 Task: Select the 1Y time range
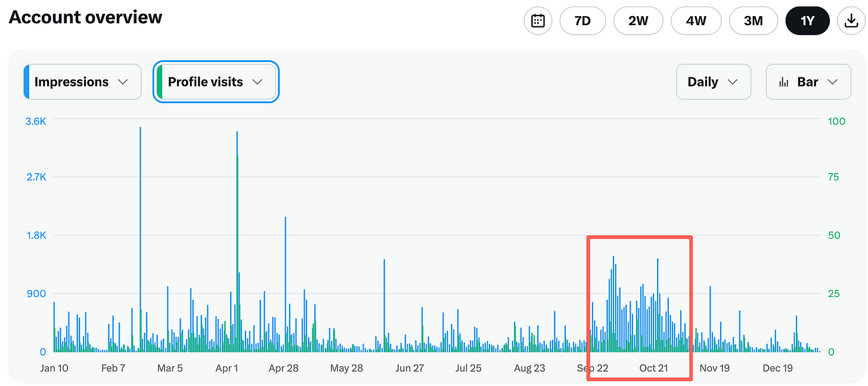[807, 21]
